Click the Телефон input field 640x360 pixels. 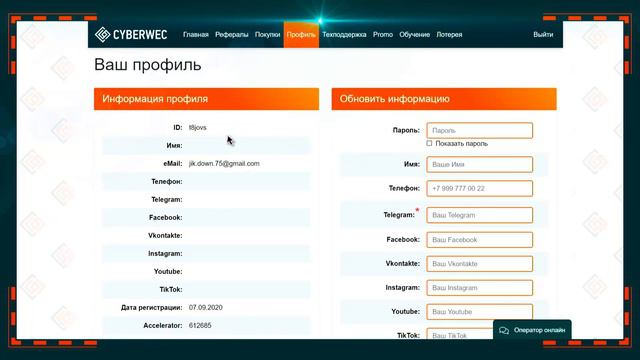480,189
